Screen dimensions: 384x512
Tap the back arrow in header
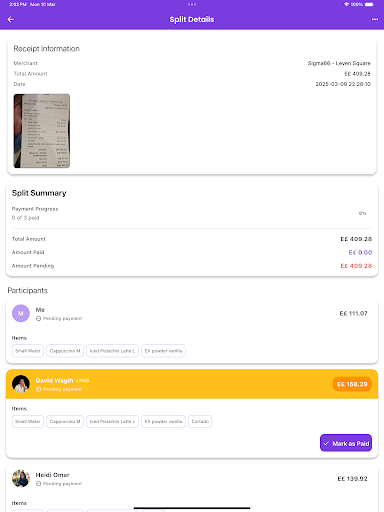pos(11,19)
